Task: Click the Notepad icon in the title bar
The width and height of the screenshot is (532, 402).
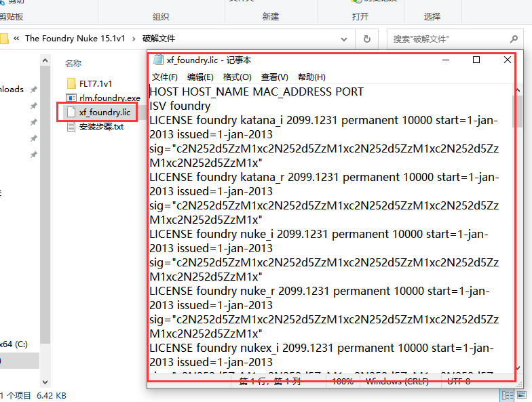Action: pyautogui.click(x=158, y=60)
